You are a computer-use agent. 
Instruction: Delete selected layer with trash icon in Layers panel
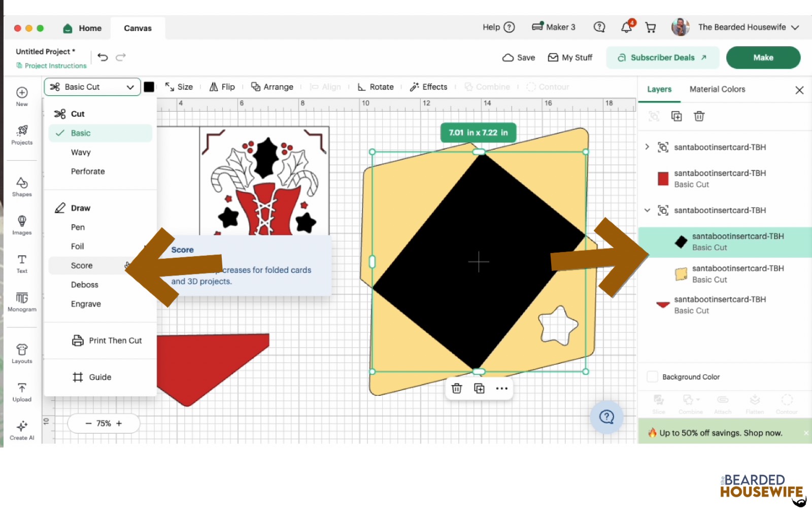pos(699,116)
